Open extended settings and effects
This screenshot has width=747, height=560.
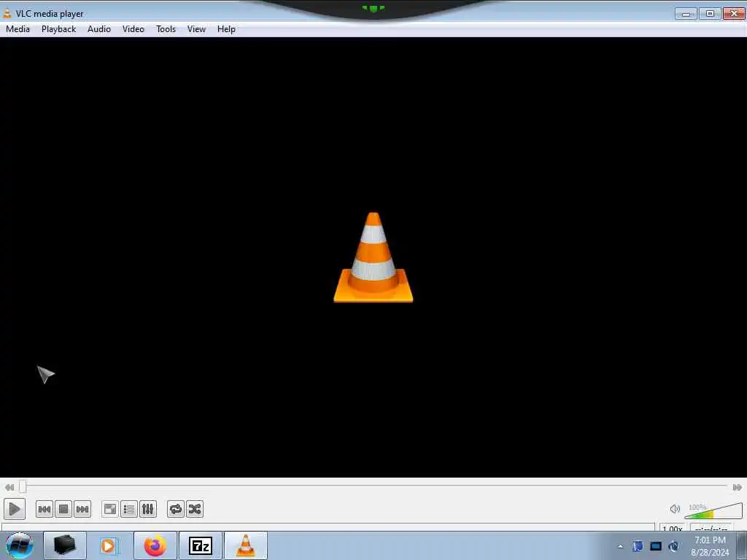(x=148, y=509)
